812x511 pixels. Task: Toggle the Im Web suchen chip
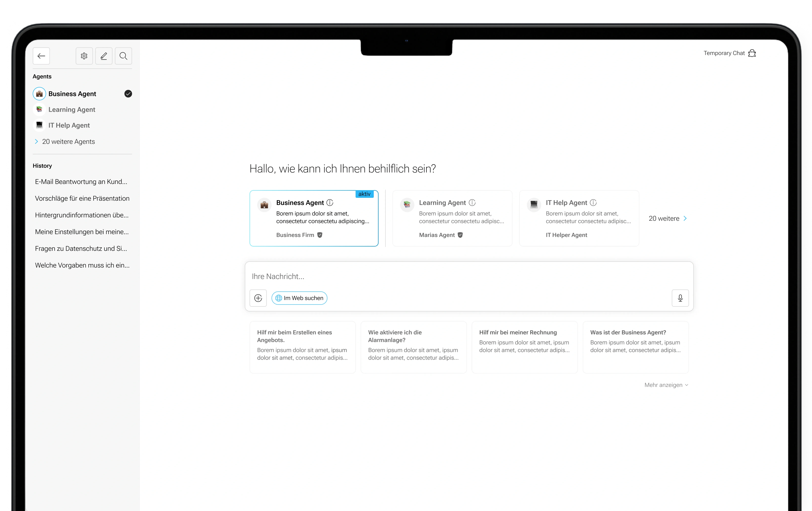pyautogui.click(x=299, y=298)
